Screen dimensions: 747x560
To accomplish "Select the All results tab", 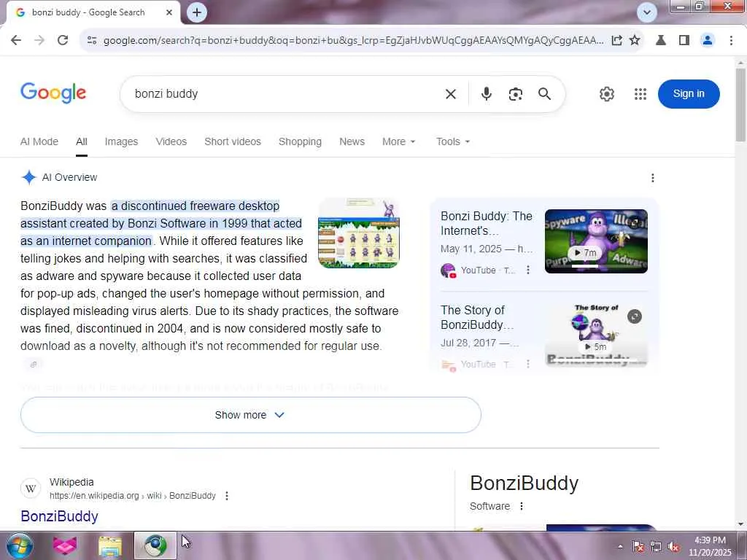I will pos(82,141).
